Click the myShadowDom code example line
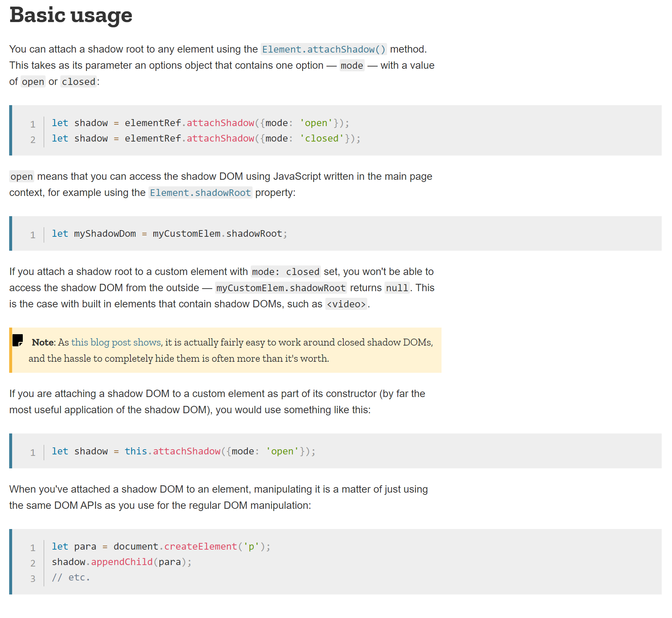The image size is (672, 618). (x=169, y=233)
